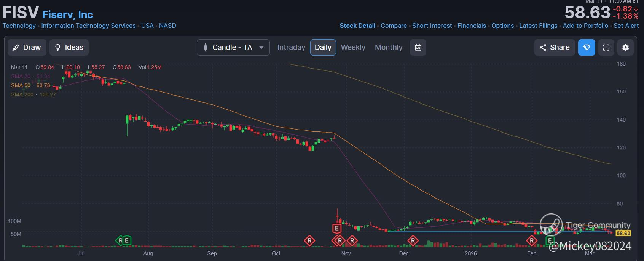The width and height of the screenshot is (644, 261).
Task: Click the USA country link
Action: 147,26
